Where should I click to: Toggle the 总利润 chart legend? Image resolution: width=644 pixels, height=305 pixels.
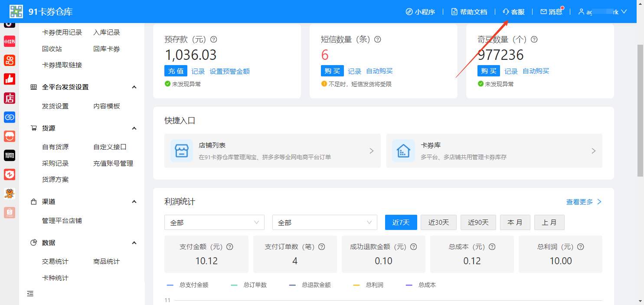368,285
